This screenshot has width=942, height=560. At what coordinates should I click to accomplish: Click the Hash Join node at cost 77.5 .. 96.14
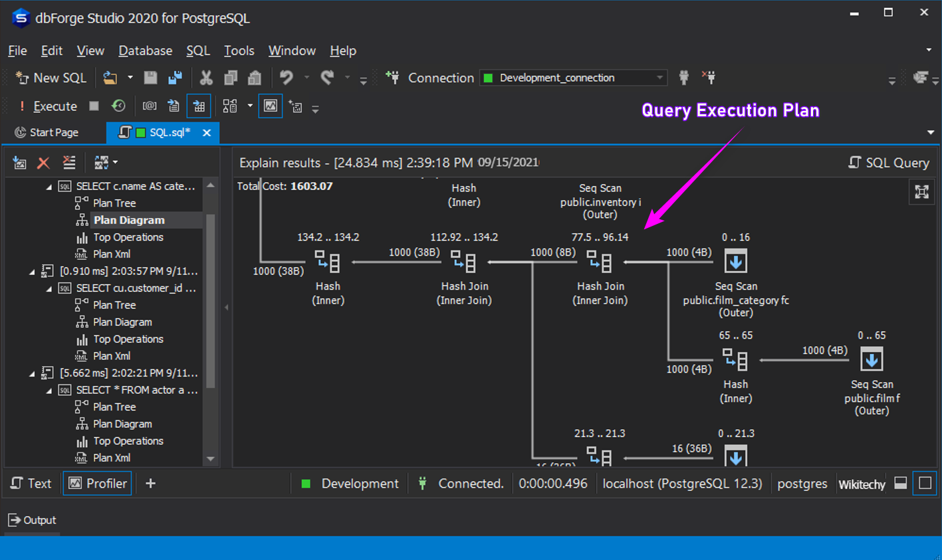(600, 262)
